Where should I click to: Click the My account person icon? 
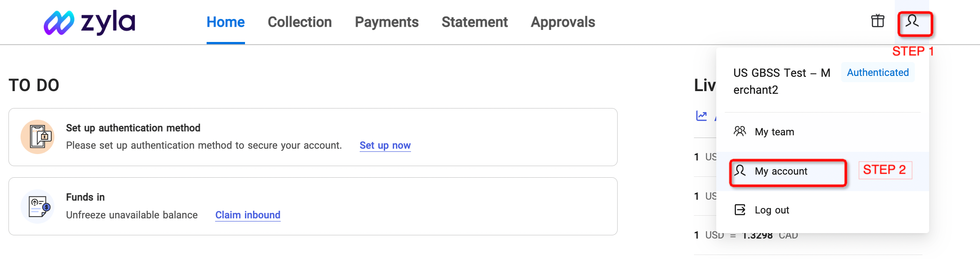[x=740, y=171]
